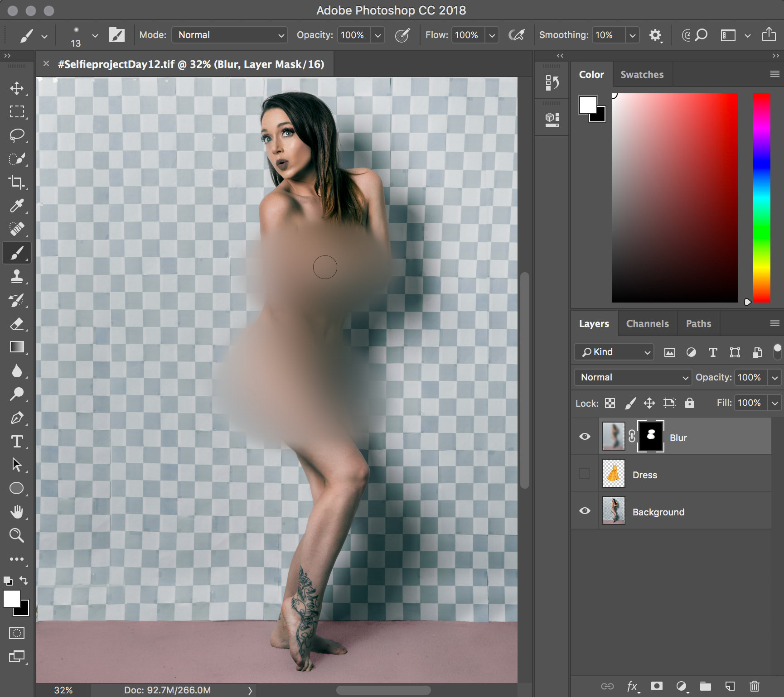
Task: Show the Dress layer
Action: coord(585,474)
